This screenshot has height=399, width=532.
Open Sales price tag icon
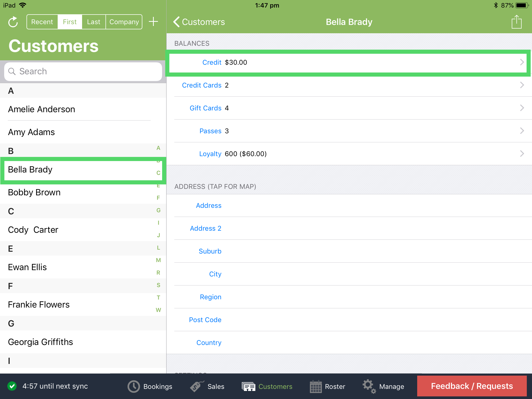[x=197, y=386]
